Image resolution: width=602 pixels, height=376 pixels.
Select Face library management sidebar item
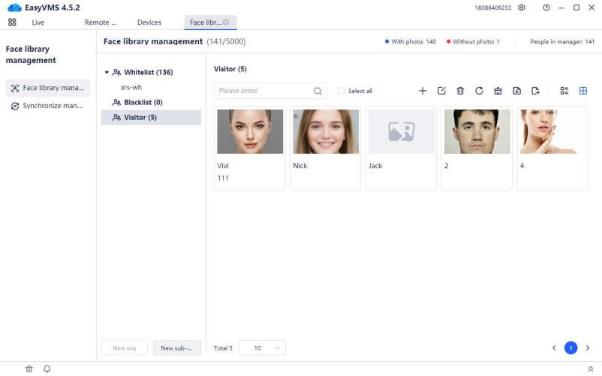pyautogui.click(x=48, y=88)
